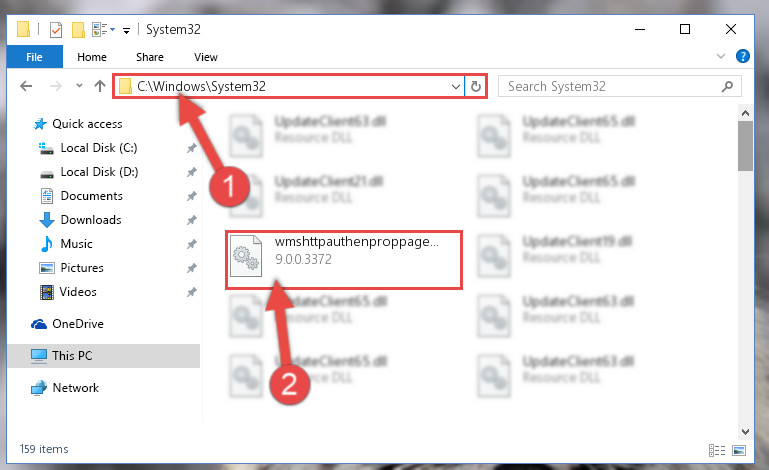This screenshot has height=470, width=769.
Task: Refresh the System32 folder view
Action: pos(476,87)
